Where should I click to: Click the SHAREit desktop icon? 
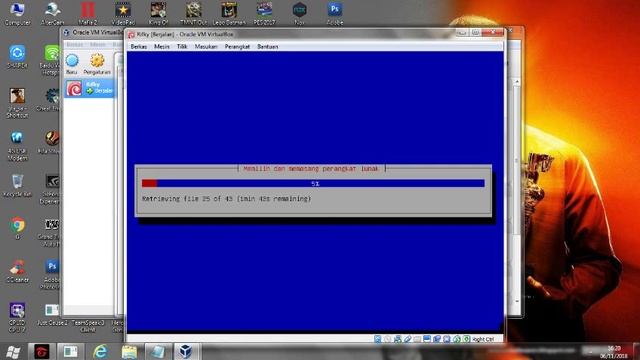(x=17, y=57)
